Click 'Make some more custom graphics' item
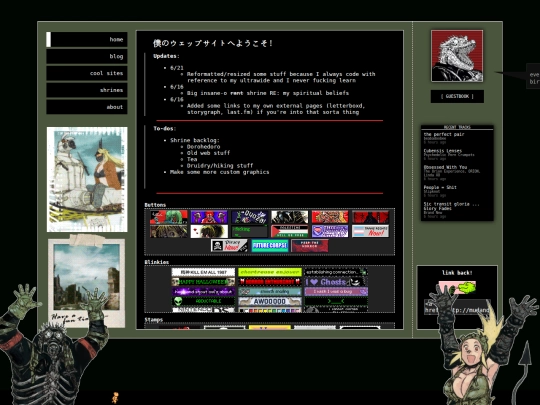 (x=219, y=172)
